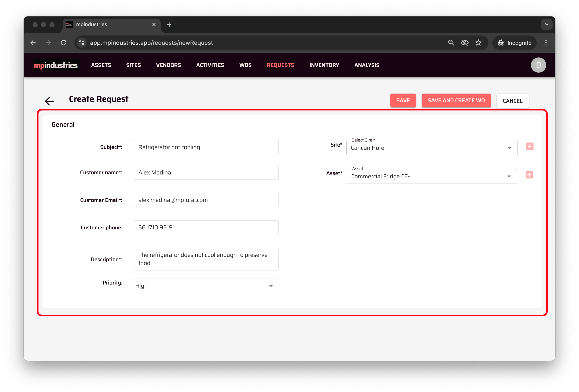Bookmark this page with star icon
Screen dimensions: 579x392
click(x=478, y=43)
